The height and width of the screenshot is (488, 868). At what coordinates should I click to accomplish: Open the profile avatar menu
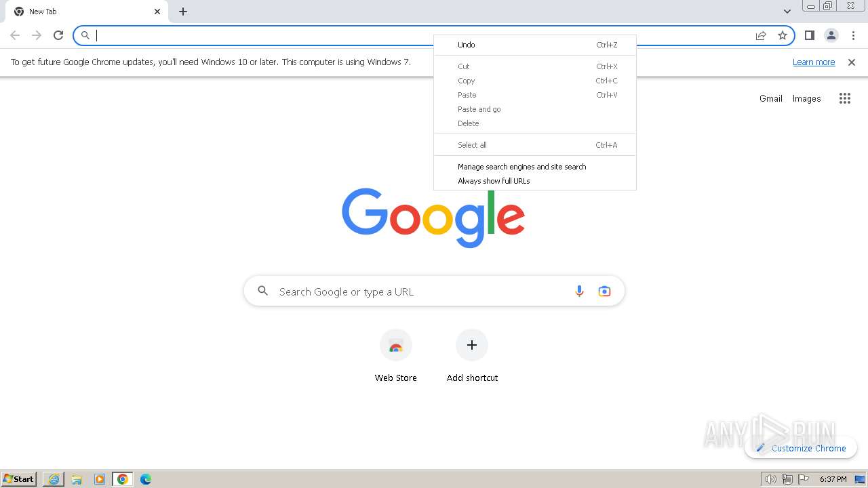(831, 35)
